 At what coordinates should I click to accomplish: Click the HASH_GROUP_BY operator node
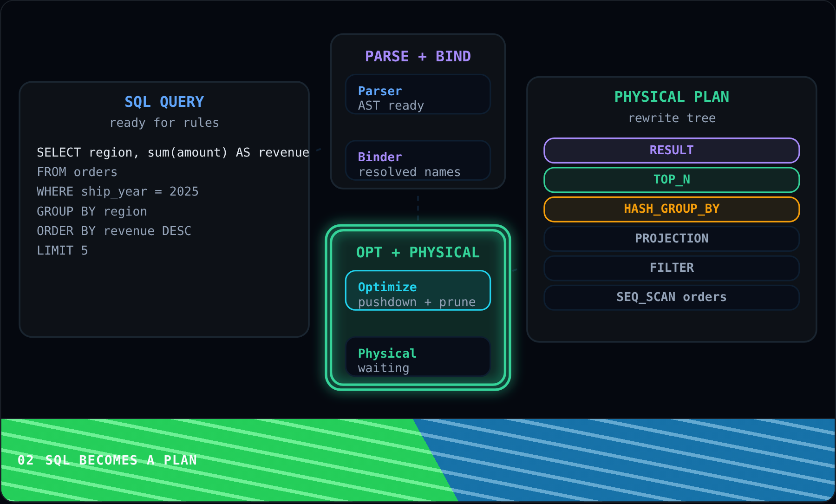[x=672, y=209]
